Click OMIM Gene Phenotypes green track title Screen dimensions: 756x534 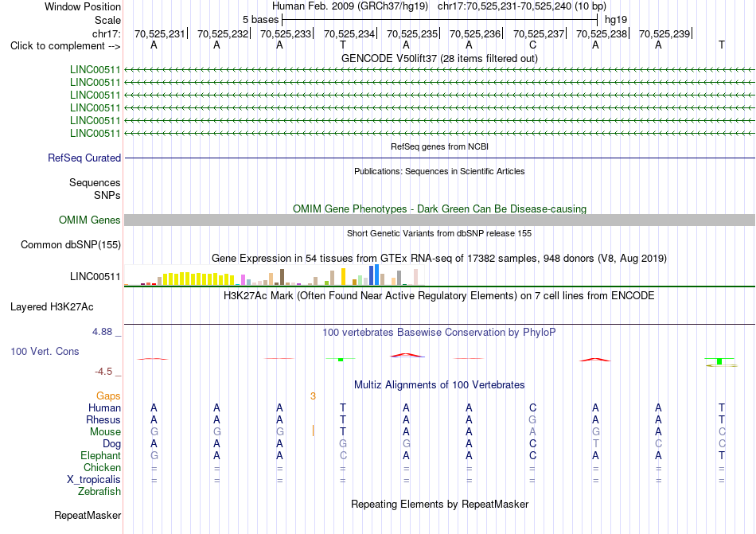pos(440,209)
